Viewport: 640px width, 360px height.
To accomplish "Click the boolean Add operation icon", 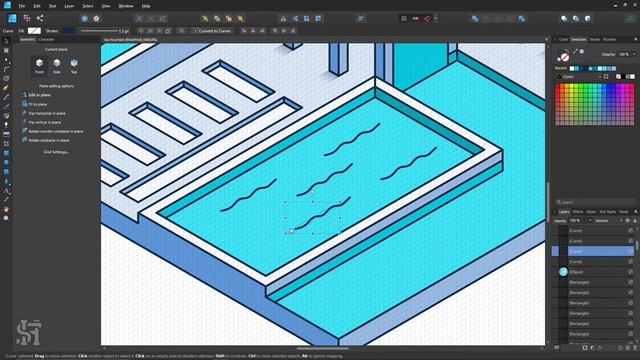I will [475, 18].
